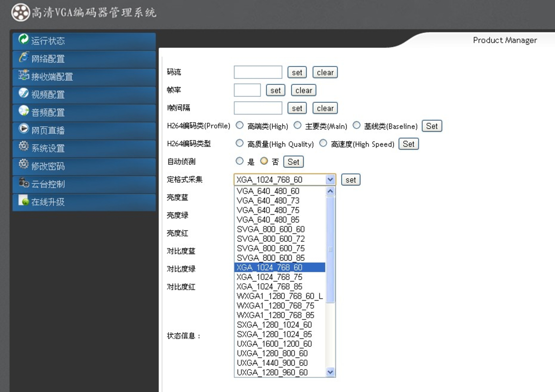Image resolution: width=555 pixels, height=392 pixels.
Task: Open the 视频配置 menu item
Action: coord(84,95)
